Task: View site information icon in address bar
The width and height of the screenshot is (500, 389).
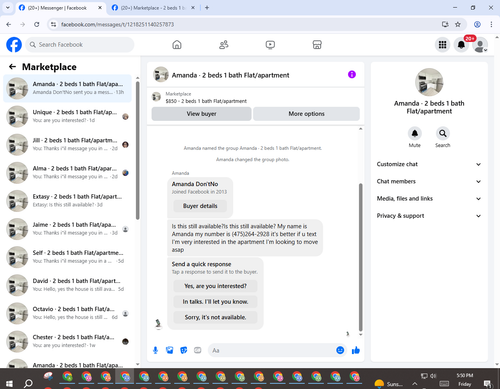Action: click(x=53, y=24)
